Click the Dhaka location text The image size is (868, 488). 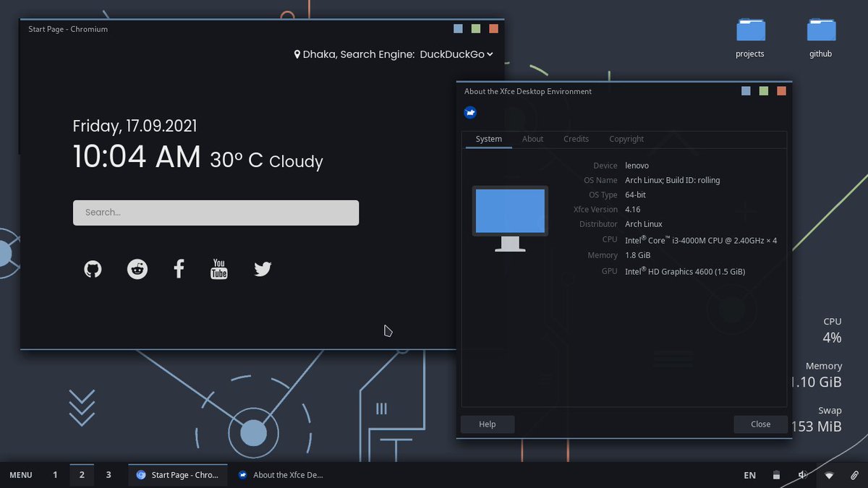pyautogui.click(x=319, y=54)
